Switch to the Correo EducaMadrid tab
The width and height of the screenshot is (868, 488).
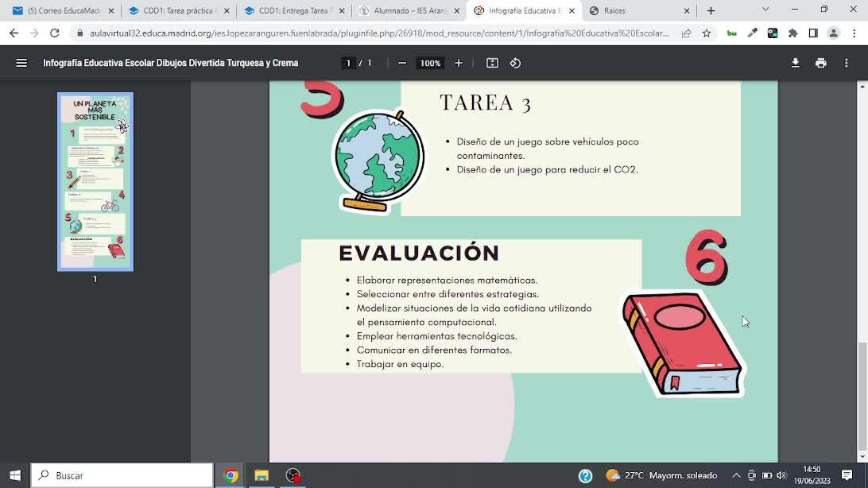[62, 11]
